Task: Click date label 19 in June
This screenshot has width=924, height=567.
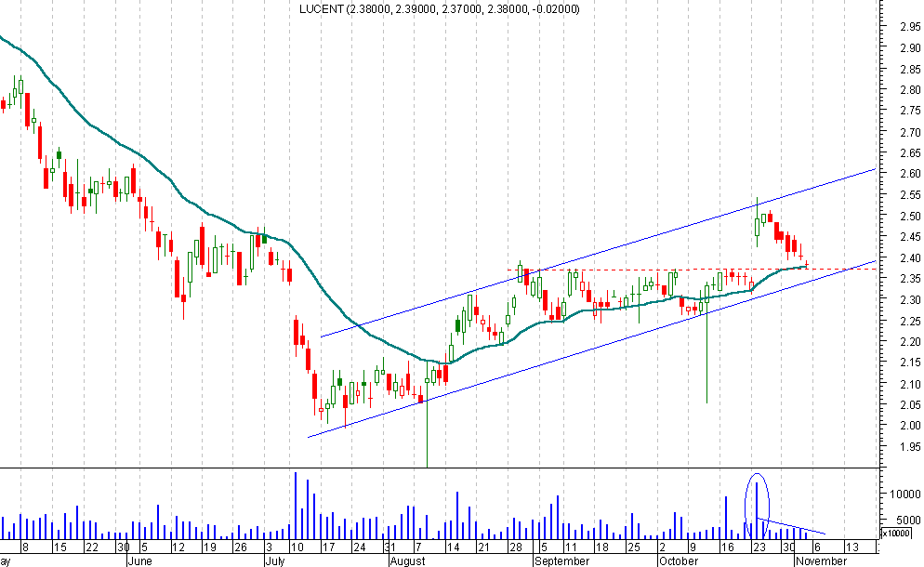Action: click(x=210, y=547)
